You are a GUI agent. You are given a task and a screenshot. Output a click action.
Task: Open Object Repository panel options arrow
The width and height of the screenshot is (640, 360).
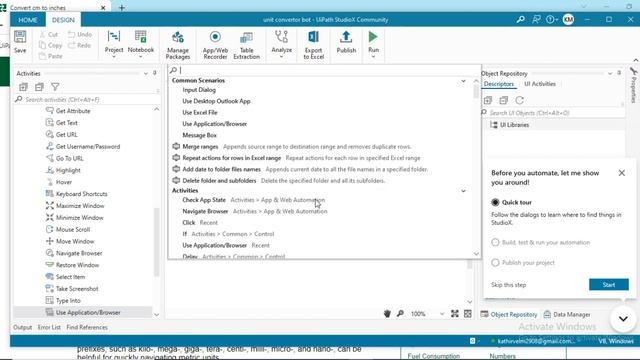(x=610, y=73)
